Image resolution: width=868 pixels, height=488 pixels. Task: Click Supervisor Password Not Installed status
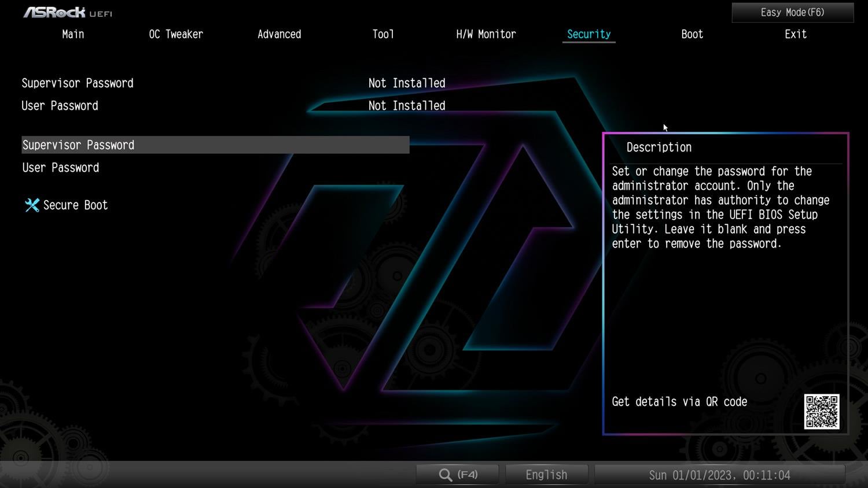(x=407, y=83)
